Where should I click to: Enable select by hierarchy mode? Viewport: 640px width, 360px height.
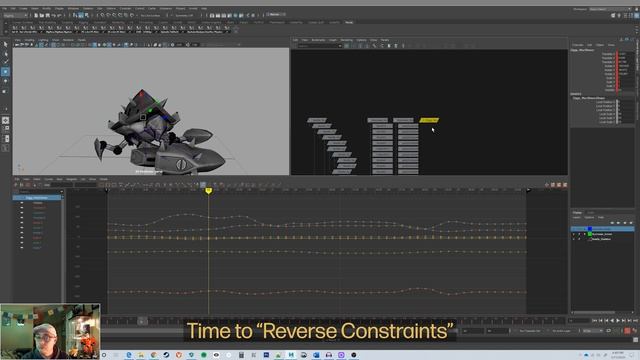tap(75, 16)
